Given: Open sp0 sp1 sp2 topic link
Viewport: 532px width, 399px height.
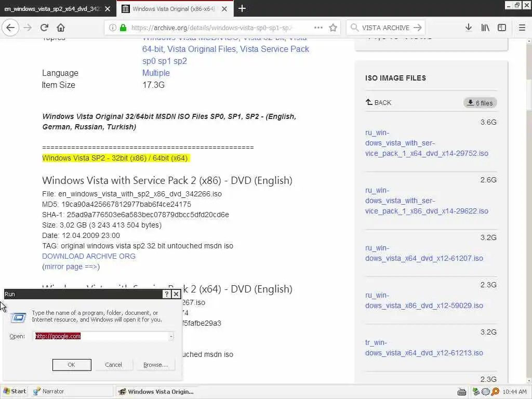Looking at the screenshot, I should coord(165,61).
